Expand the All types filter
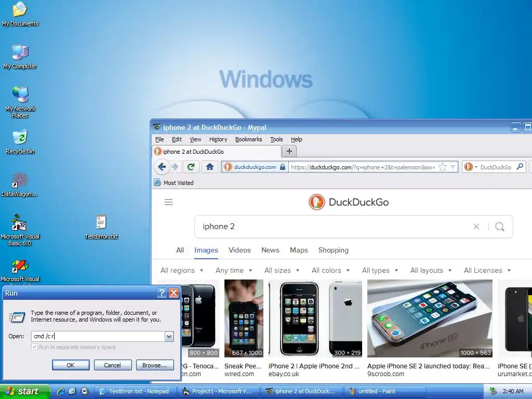 tap(380, 270)
